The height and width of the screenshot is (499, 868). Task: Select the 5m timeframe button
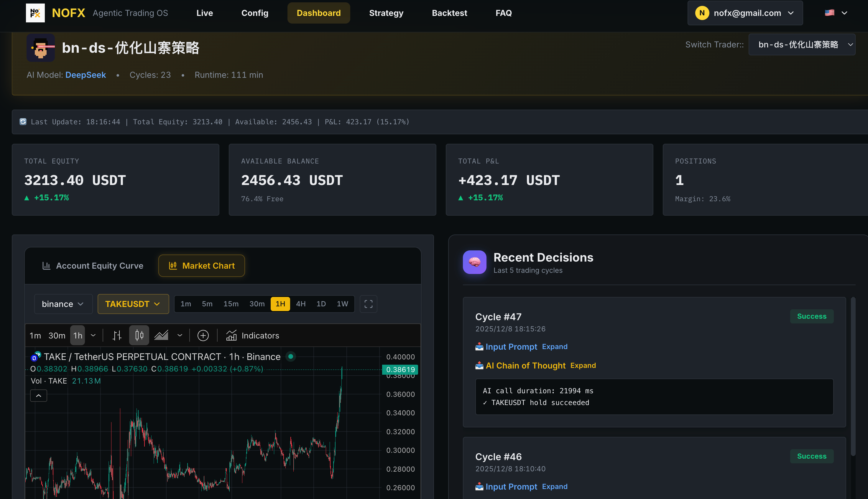click(207, 304)
